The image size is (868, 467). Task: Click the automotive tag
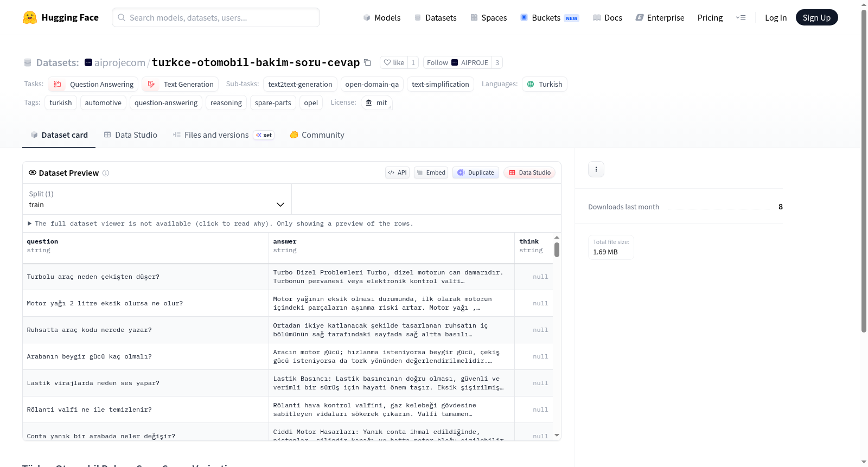(x=103, y=103)
